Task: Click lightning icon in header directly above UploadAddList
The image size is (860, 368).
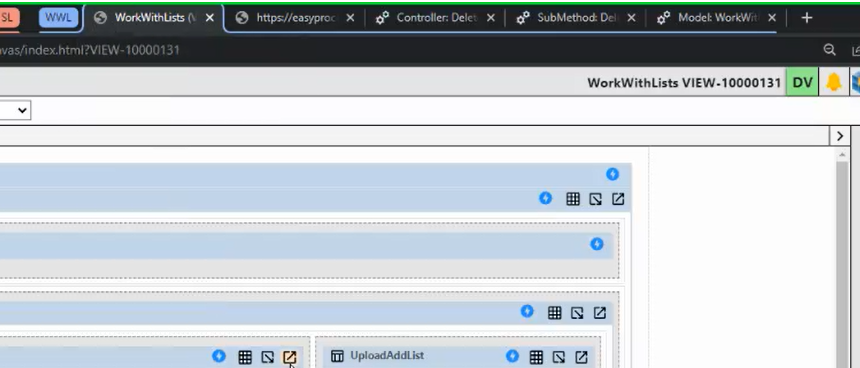Action: (527, 312)
